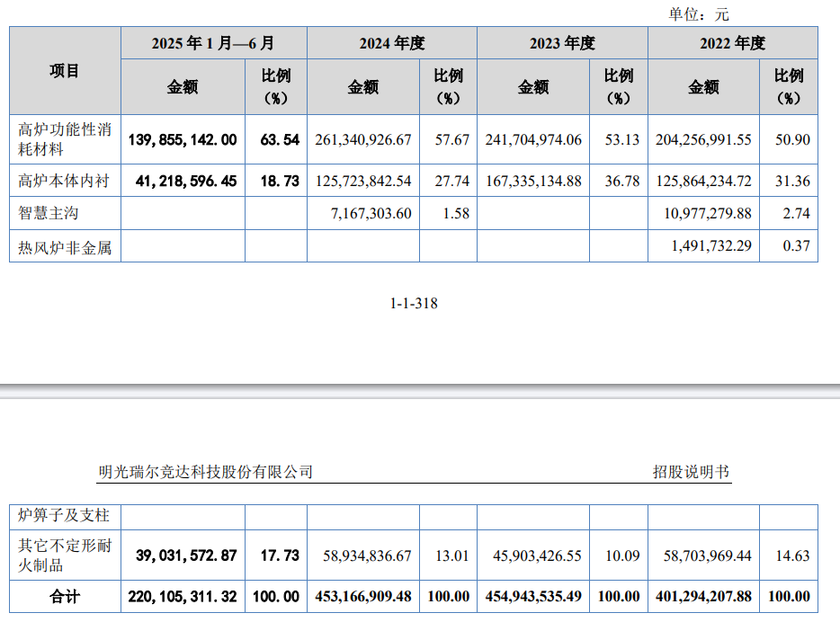Image resolution: width=840 pixels, height=622 pixels.
Task: Click the 单位：元 unit label
Action: pyautogui.click(x=698, y=13)
